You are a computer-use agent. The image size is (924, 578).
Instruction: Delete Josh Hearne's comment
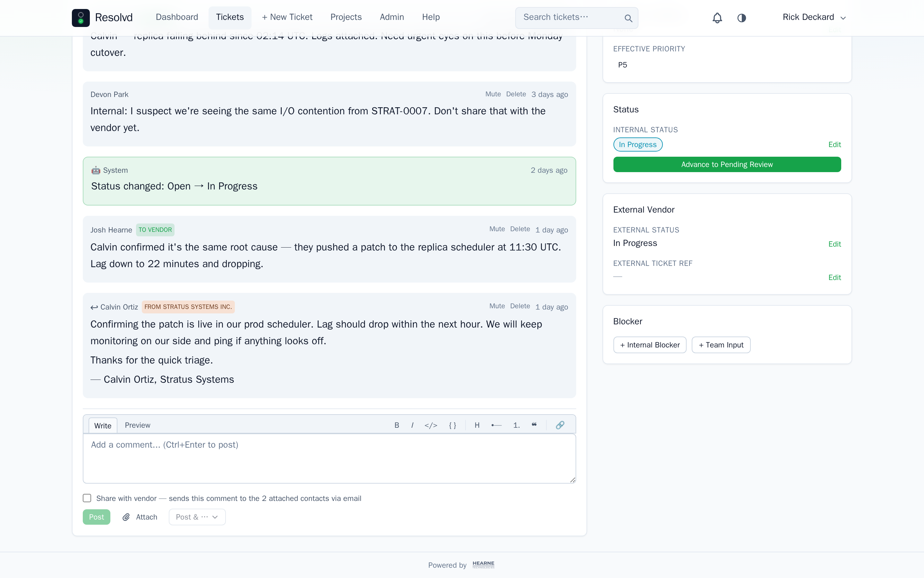click(x=520, y=229)
